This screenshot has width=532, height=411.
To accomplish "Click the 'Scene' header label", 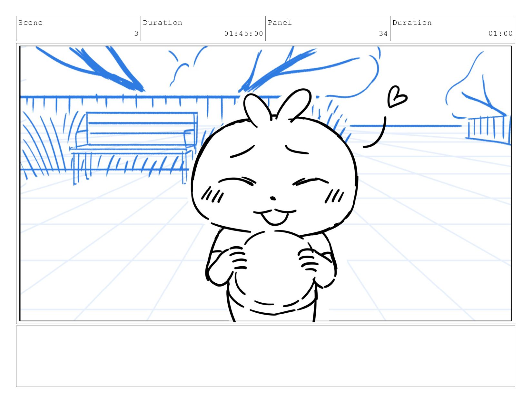I will (30, 23).
